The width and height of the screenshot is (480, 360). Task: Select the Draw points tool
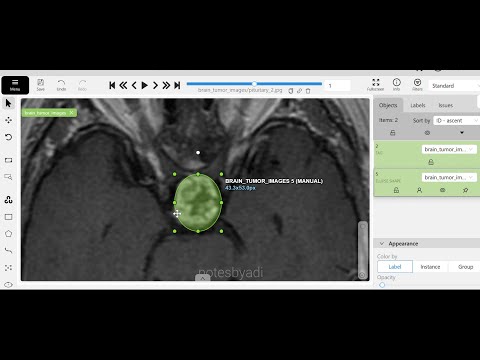[x=9, y=267]
